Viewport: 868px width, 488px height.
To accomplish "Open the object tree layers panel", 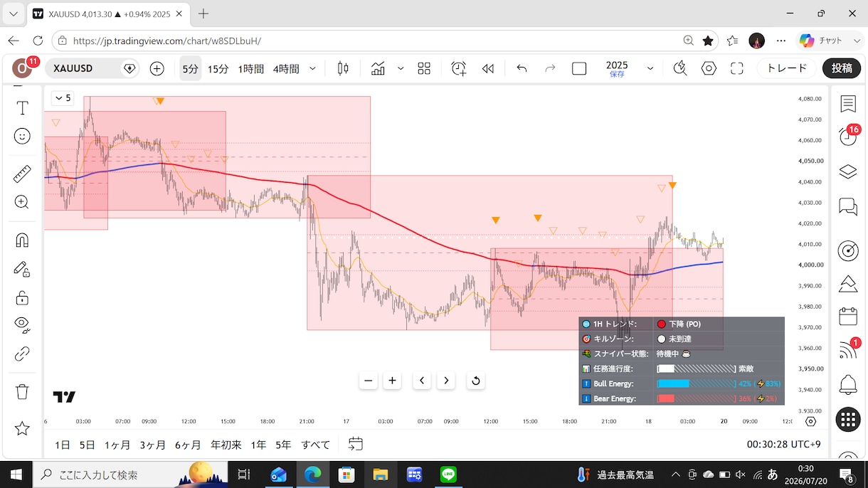I will click(848, 171).
